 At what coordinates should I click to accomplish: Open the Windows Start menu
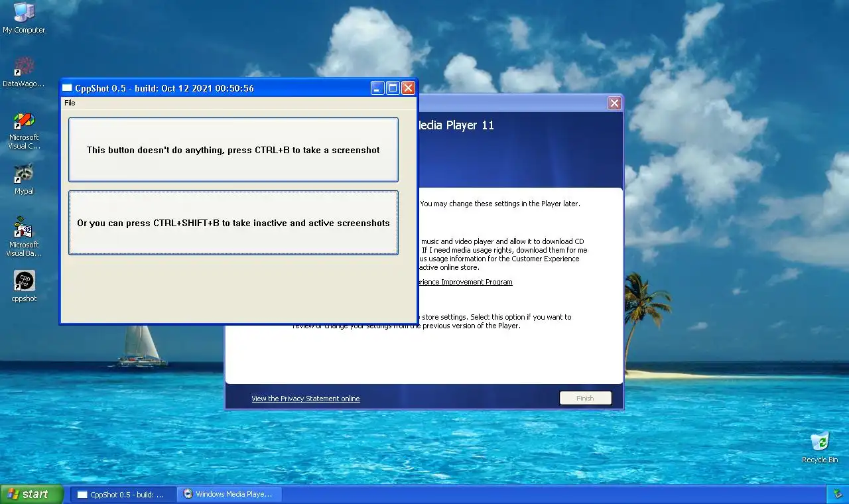31,494
